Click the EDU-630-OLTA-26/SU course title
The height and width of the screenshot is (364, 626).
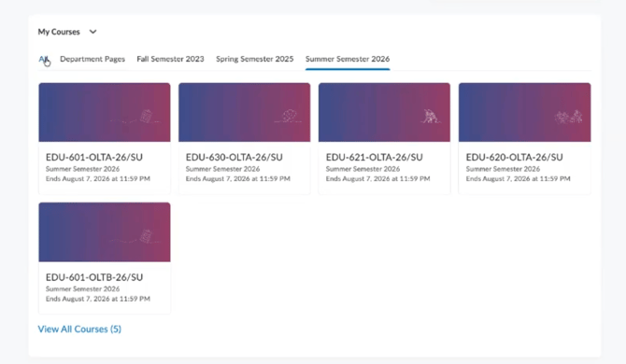click(x=234, y=157)
